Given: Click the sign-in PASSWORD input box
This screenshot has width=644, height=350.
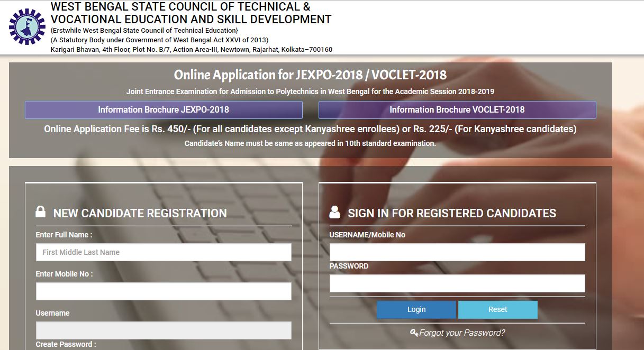Looking at the screenshot, I should [457, 283].
